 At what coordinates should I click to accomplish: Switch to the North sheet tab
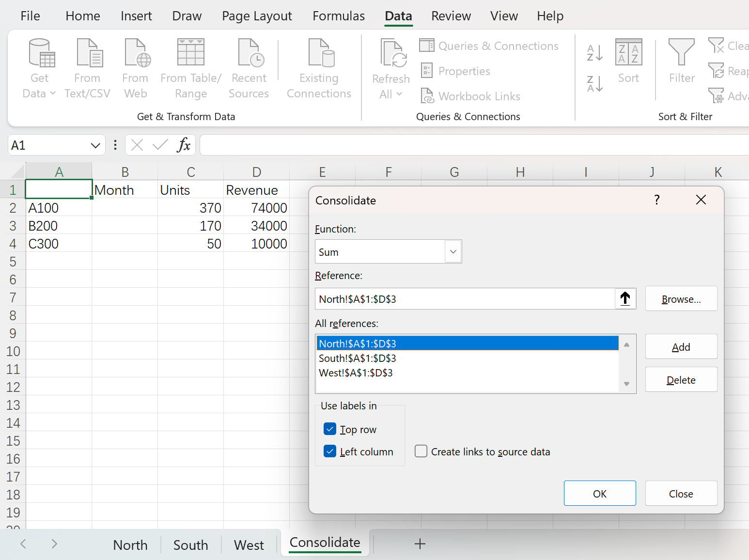tap(130, 545)
